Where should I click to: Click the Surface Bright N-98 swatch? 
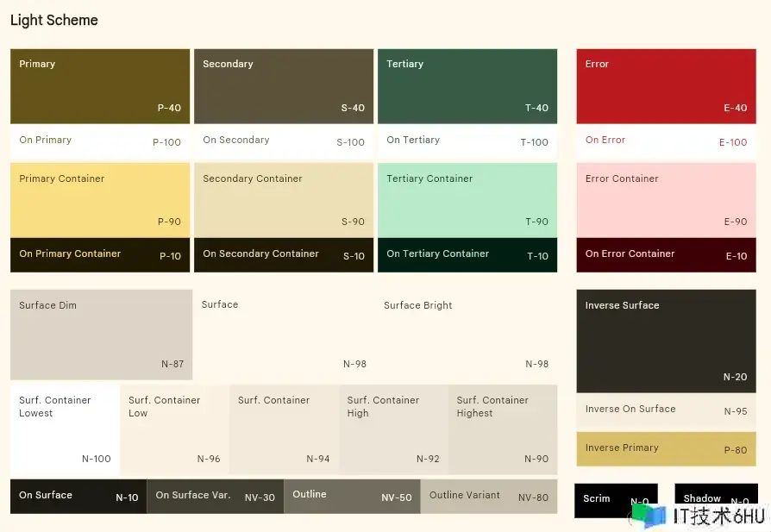pos(467,335)
